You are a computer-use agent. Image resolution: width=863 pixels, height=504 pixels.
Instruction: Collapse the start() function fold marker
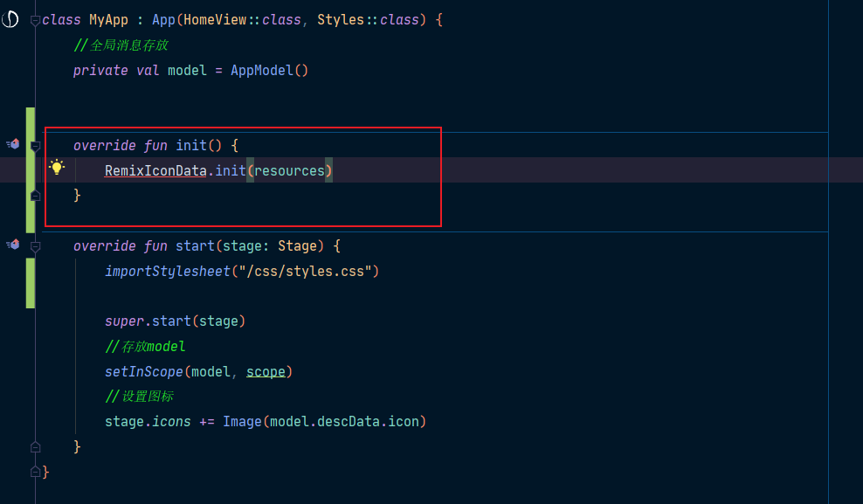pyautogui.click(x=35, y=247)
